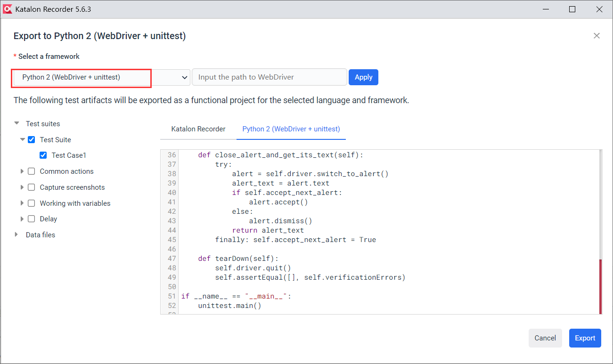This screenshot has height=364, width=613.
Task: Click the Test suites tree label
Action: click(43, 124)
